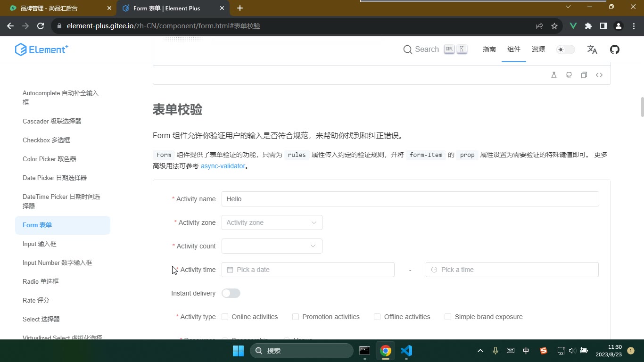The height and width of the screenshot is (362, 644).
Task: Open the Activity zone dropdown
Action: pos(272,222)
